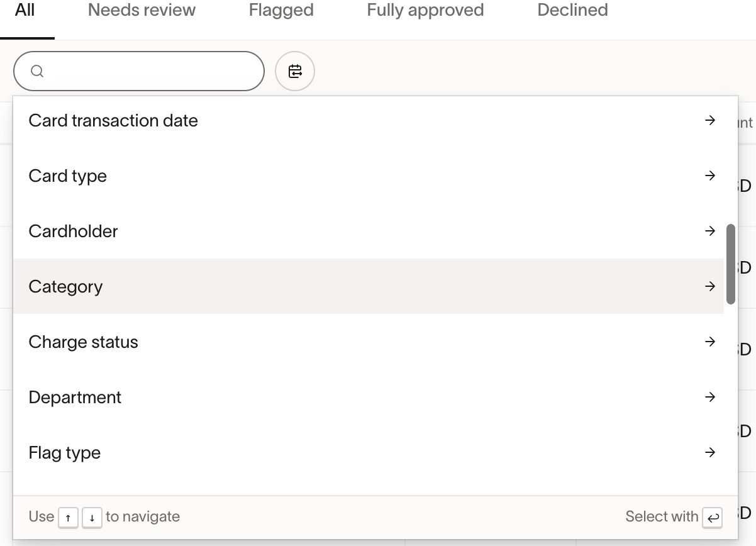Image resolution: width=756 pixels, height=546 pixels.
Task: Click the filter icon button beside search
Action: click(295, 71)
